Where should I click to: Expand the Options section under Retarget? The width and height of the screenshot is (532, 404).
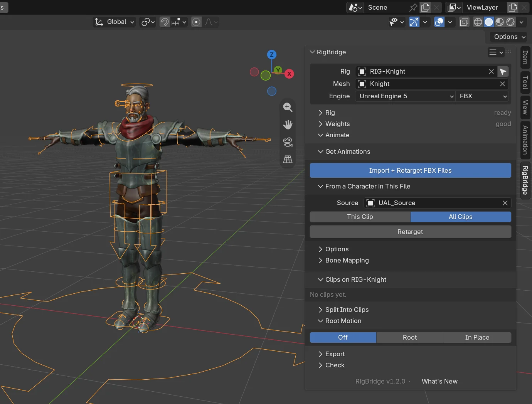coord(333,249)
